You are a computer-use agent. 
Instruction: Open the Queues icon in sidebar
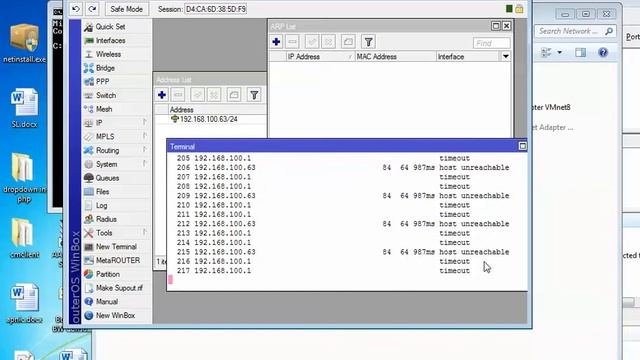click(x=89, y=178)
